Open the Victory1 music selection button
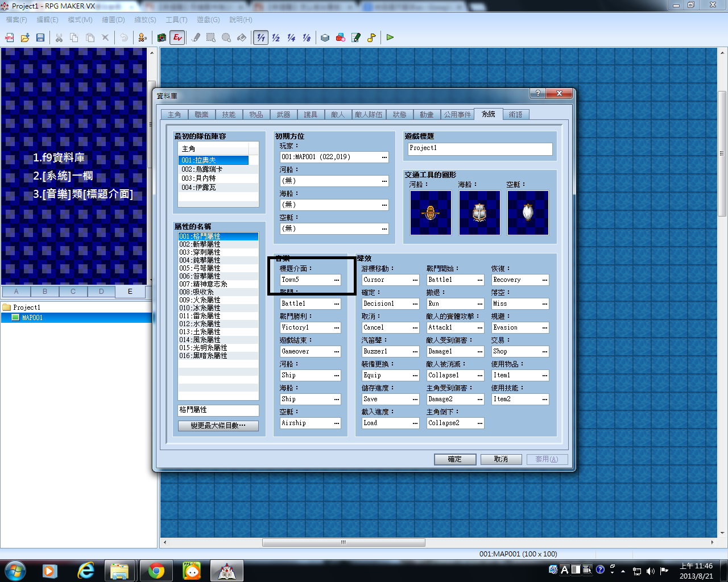Screen dimensions: 728x582 pyautogui.click(x=337, y=327)
